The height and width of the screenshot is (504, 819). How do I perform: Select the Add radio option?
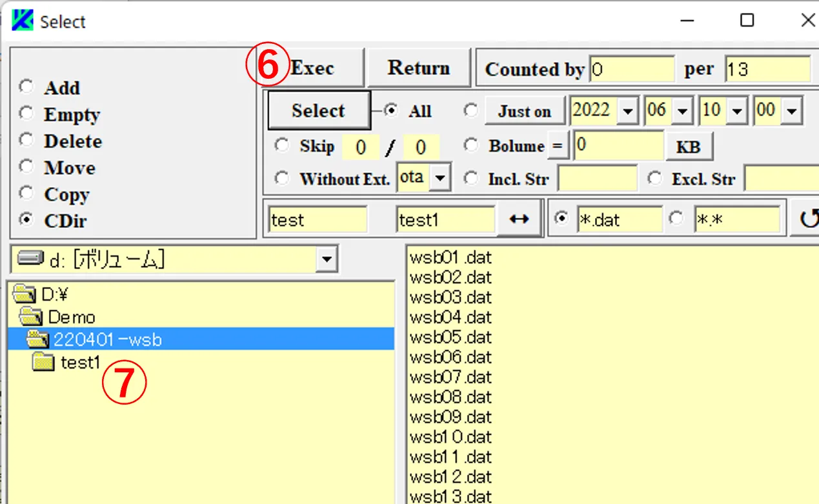pos(26,86)
